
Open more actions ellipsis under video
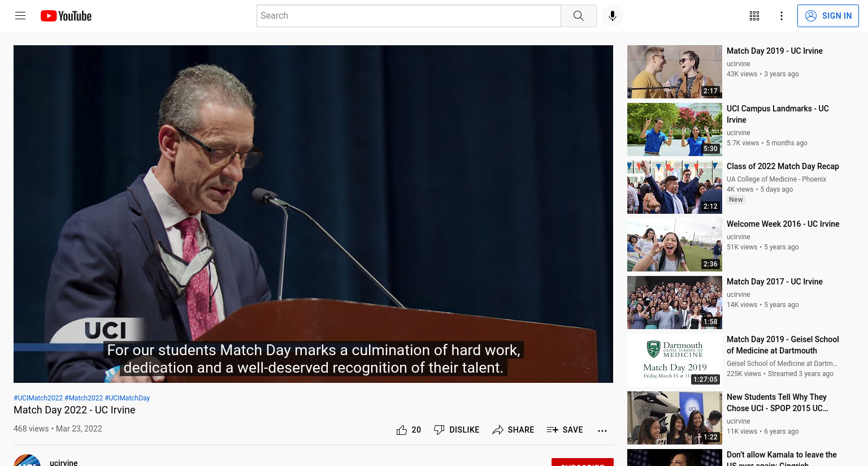click(602, 430)
